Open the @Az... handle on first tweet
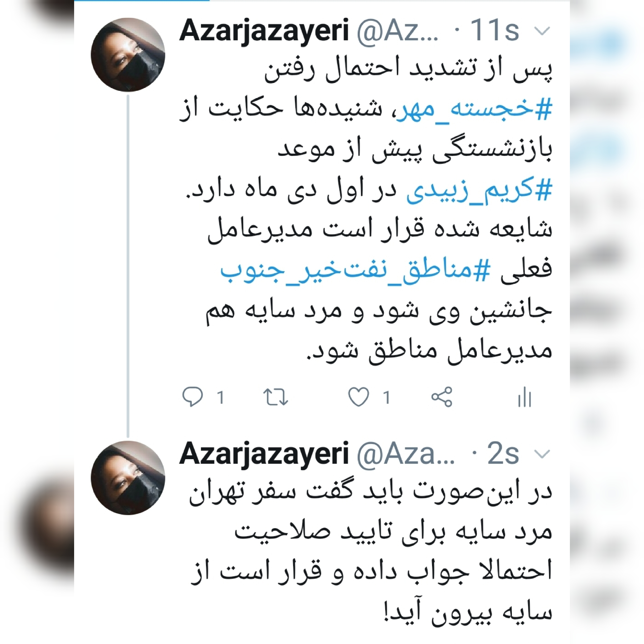Image resolution: width=644 pixels, height=644 pixels. pyautogui.click(x=397, y=31)
